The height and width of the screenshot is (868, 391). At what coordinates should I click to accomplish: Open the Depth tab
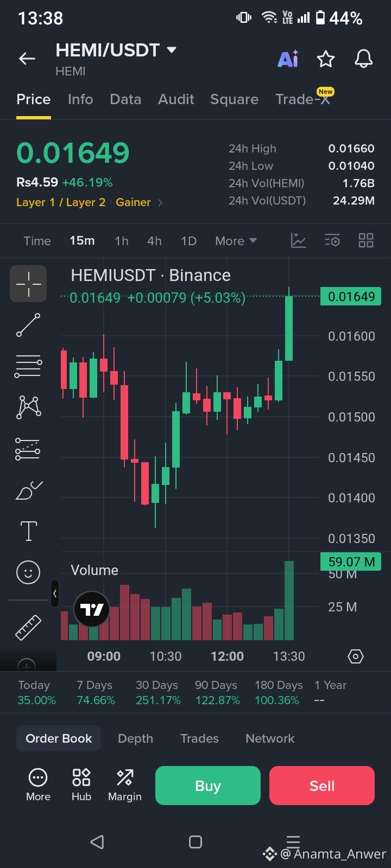(x=135, y=738)
